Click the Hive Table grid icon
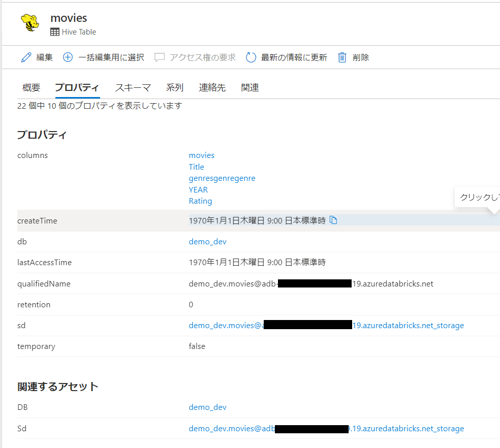 (55, 32)
